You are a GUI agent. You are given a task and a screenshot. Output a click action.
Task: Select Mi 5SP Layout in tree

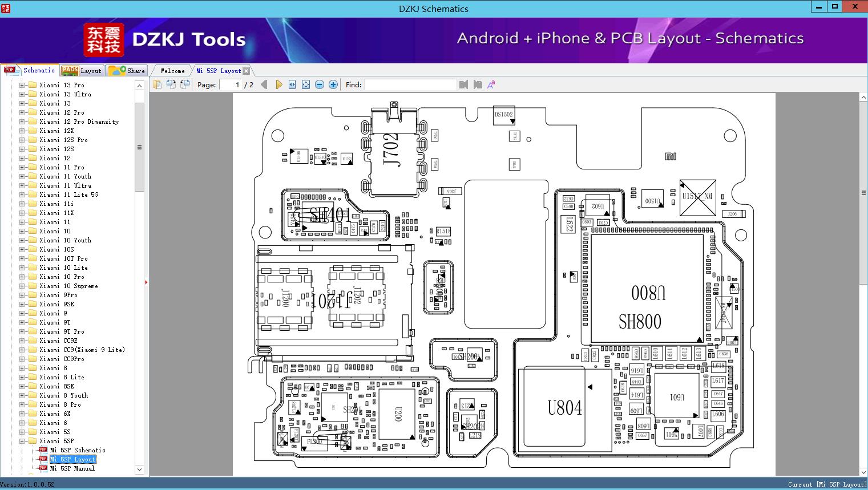pos(72,459)
